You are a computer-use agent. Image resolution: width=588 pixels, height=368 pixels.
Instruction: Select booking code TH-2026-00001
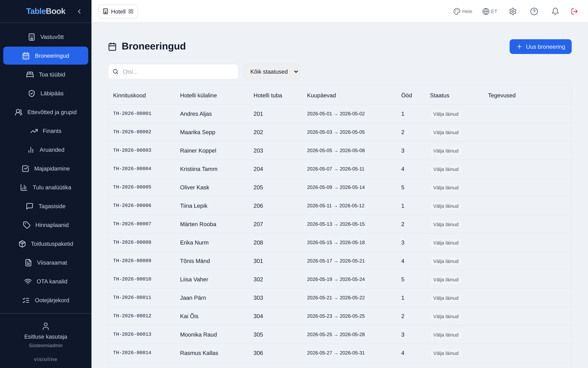tap(132, 113)
